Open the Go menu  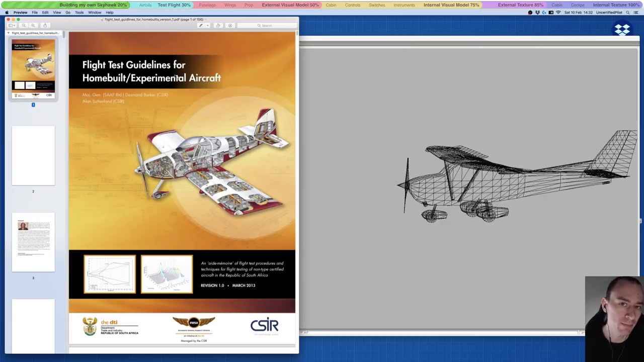tap(68, 12)
